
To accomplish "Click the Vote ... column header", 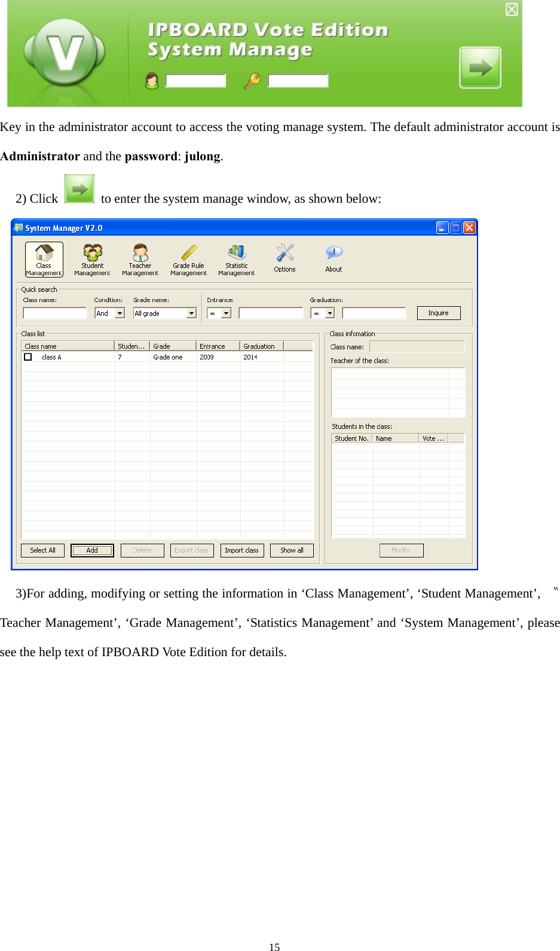I will (x=433, y=438).
